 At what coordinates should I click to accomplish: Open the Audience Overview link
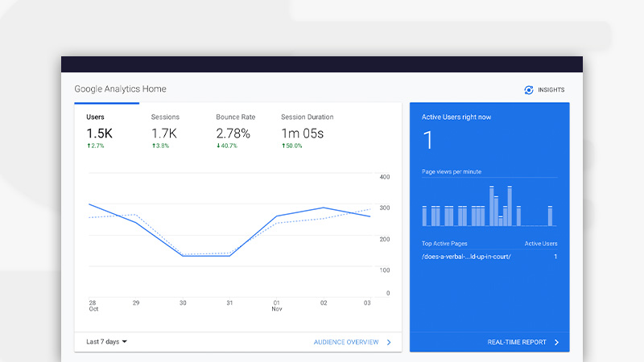[345, 343]
